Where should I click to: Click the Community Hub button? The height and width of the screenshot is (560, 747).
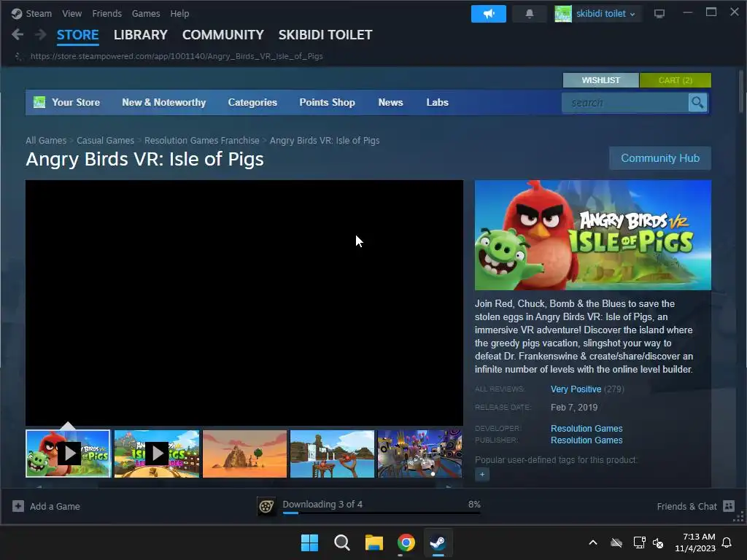pyautogui.click(x=660, y=158)
